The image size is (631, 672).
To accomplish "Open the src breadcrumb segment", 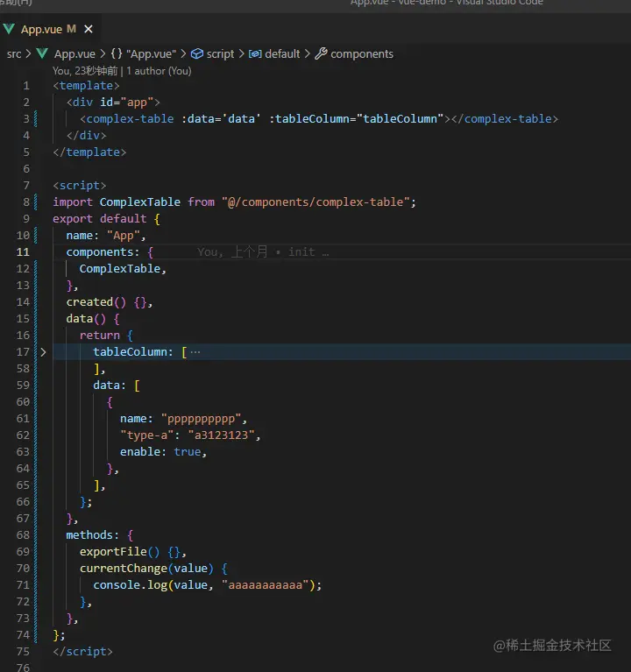I will pyautogui.click(x=14, y=54).
